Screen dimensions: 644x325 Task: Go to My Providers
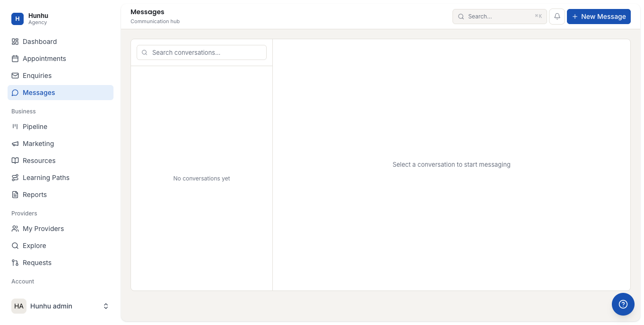point(61,229)
